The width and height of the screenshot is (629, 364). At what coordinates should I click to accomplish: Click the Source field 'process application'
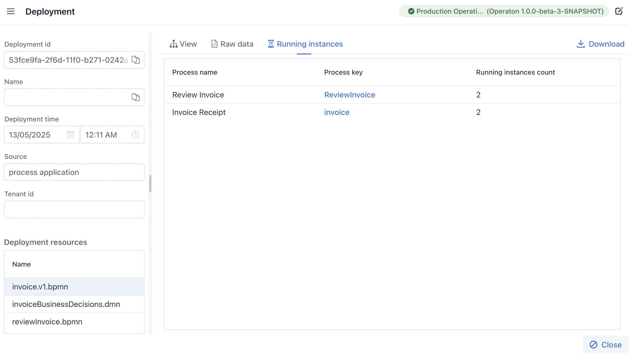coord(74,172)
